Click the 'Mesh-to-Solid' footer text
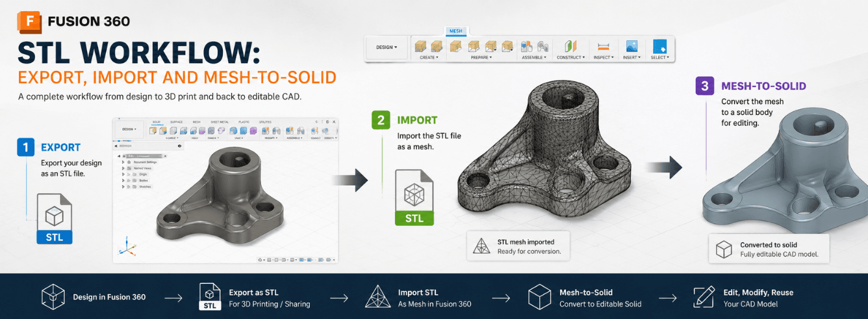The image size is (868, 319). [586, 292]
